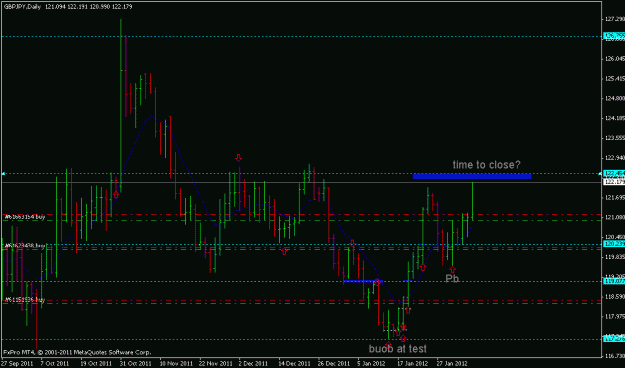Click the 124.800 price scale label
The image size is (625, 368).
(615, 98)
